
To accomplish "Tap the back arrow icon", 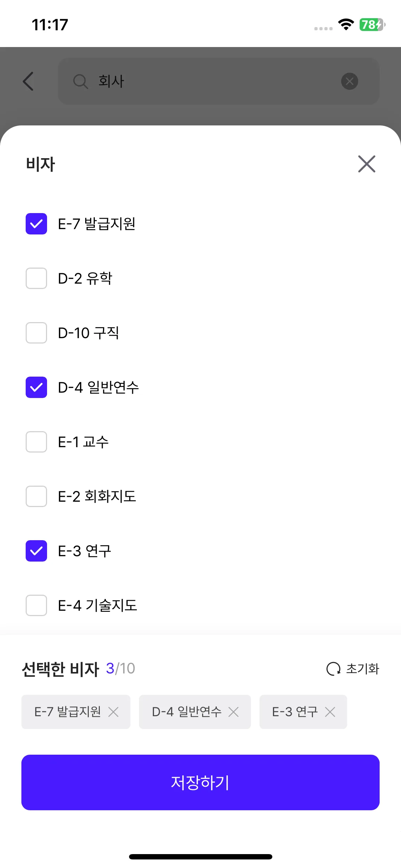I will click(x=28, y=81).
